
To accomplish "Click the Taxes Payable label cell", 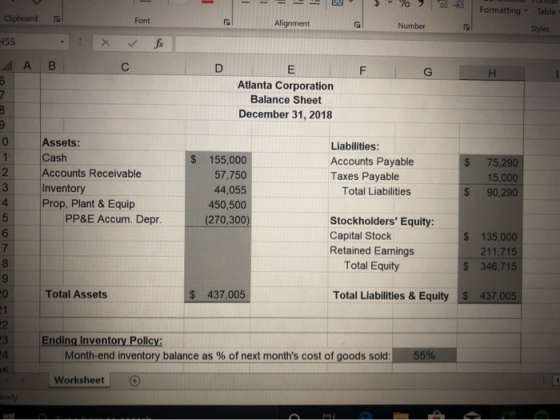I will [365, 176].
